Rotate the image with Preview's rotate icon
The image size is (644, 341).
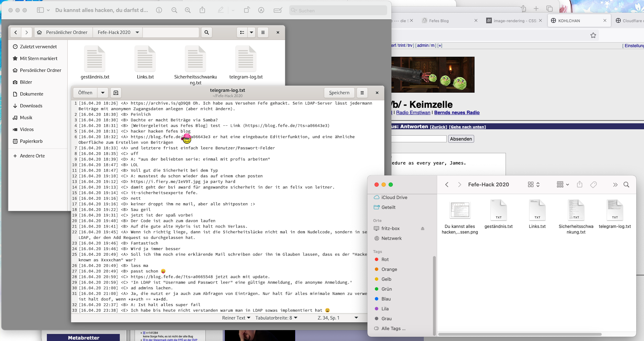click(x=247, y=10)
